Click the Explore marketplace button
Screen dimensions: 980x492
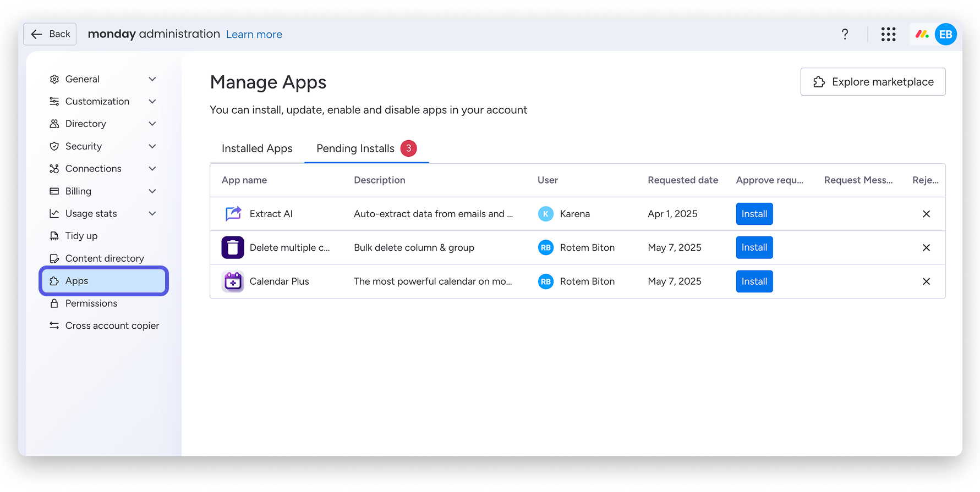873,82
